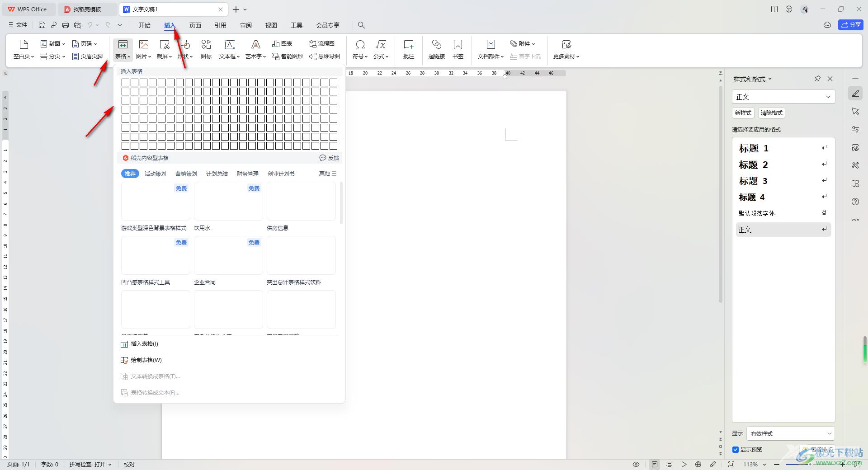
Task: Pin the 样式和格式 panel
Action: [817, 79]
